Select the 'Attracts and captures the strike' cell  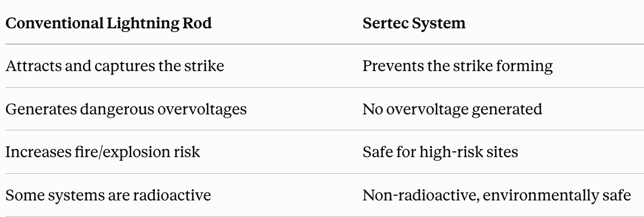[114, 66]
